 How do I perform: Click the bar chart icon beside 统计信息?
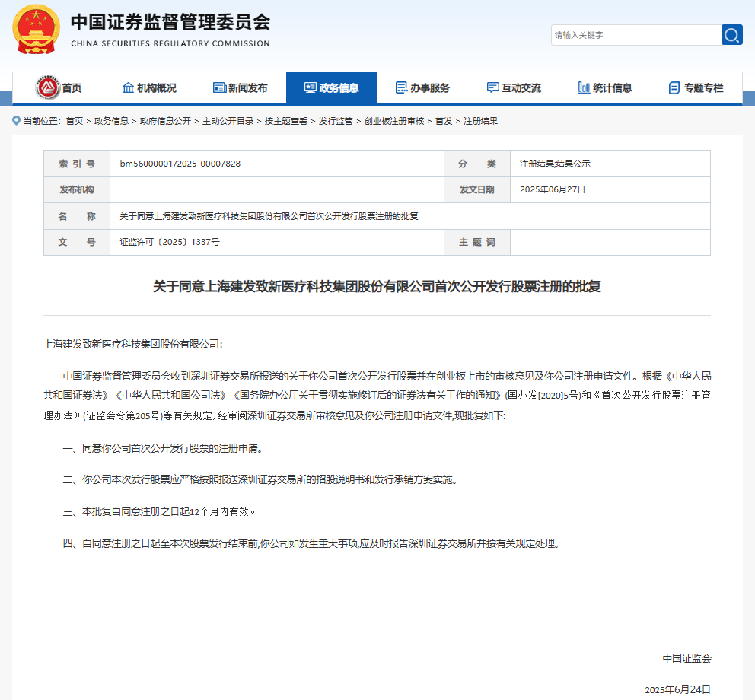pos(584,87)
